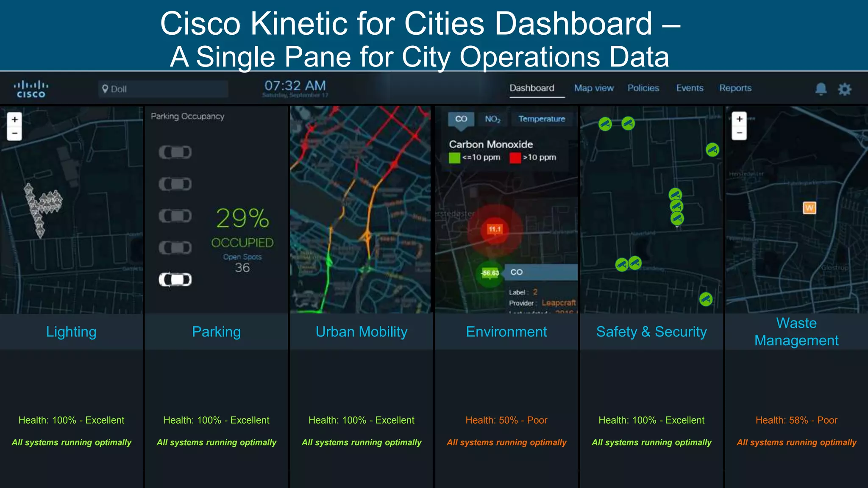Open the Safety & Security panel title
The image size is (868, 488).
coord(651,332)
